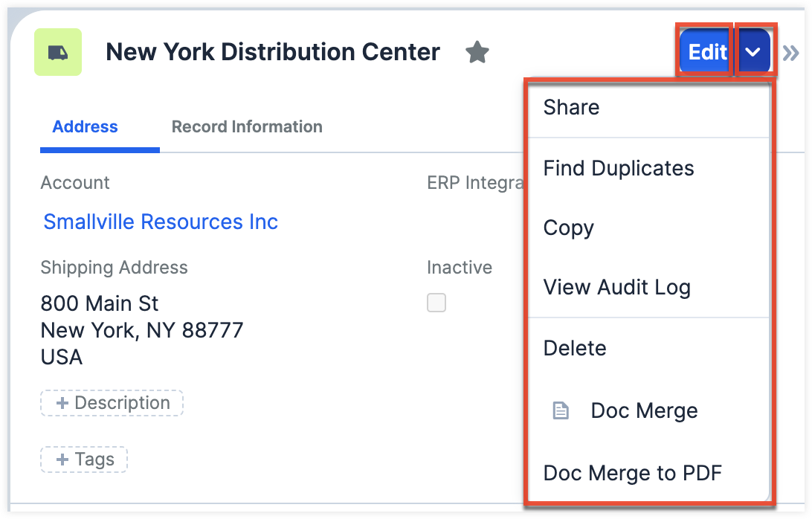Click the USA country line

(62, 358)
